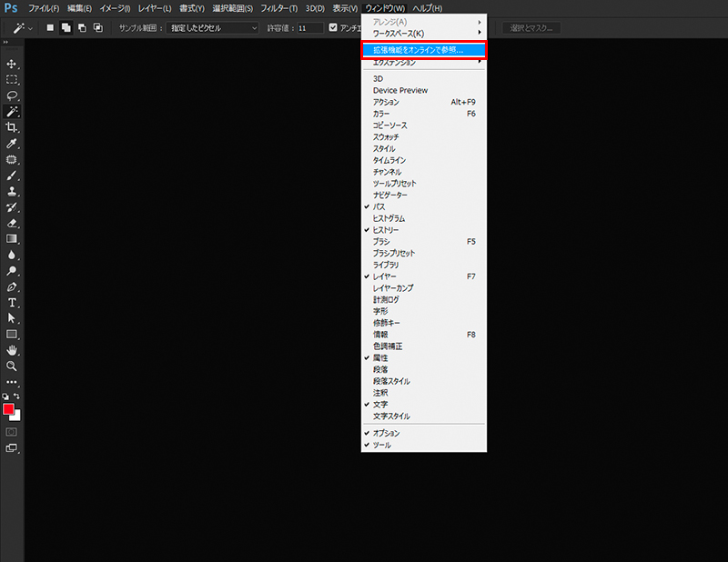This screenshot has height=562, width=728.
Task: Change the screen mode at toolbar bottom
Action: [12, 447]
